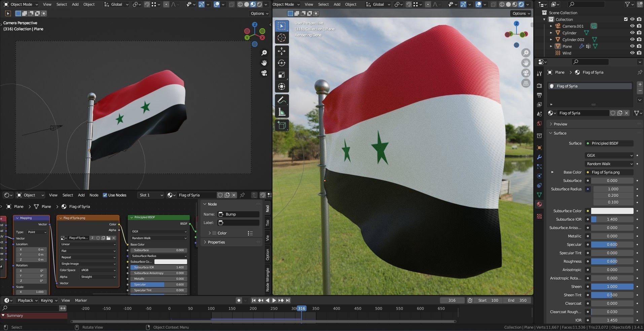Select the Select Box tool in User Perspective toolbar

tap(282, 26)
